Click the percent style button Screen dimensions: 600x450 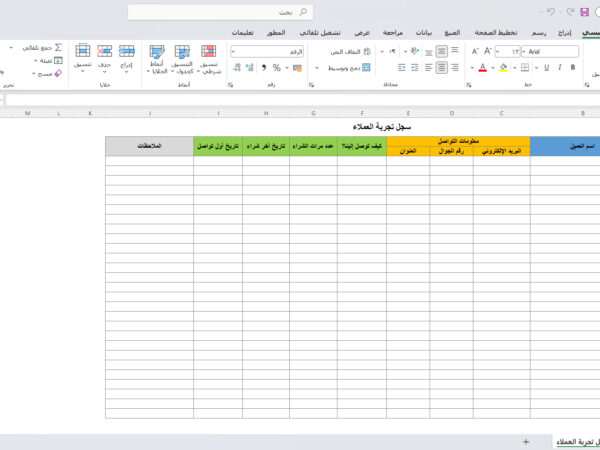tap(277, 68)
